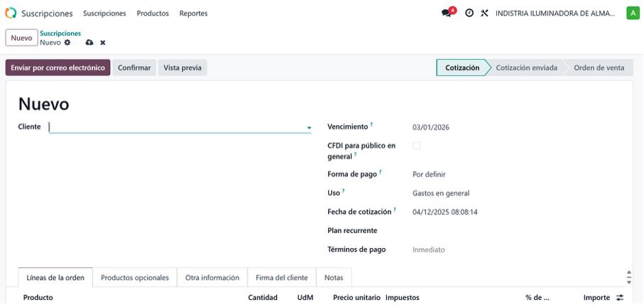Open the discuss messages chat icon
This screenshot has height=307, width=644.
[x=447, y=14]
